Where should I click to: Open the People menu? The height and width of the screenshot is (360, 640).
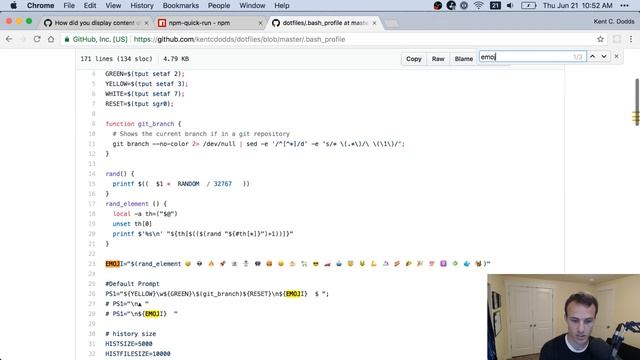coord(219,6)
